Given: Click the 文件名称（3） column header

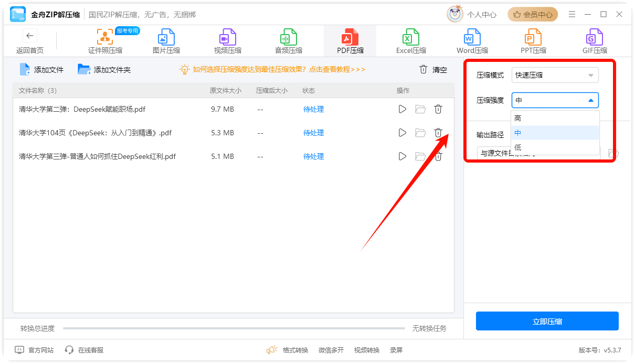Looking at the screenshot, I should [x=38, y=90].
